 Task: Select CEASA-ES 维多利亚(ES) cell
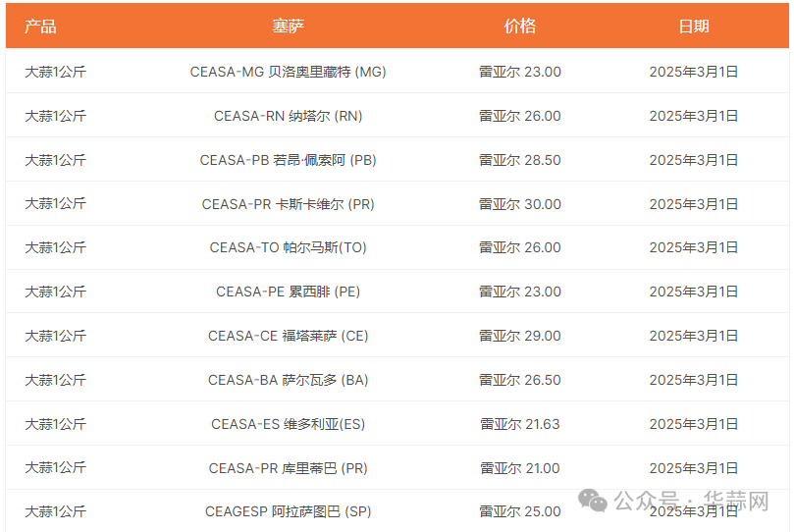[288, 424]
